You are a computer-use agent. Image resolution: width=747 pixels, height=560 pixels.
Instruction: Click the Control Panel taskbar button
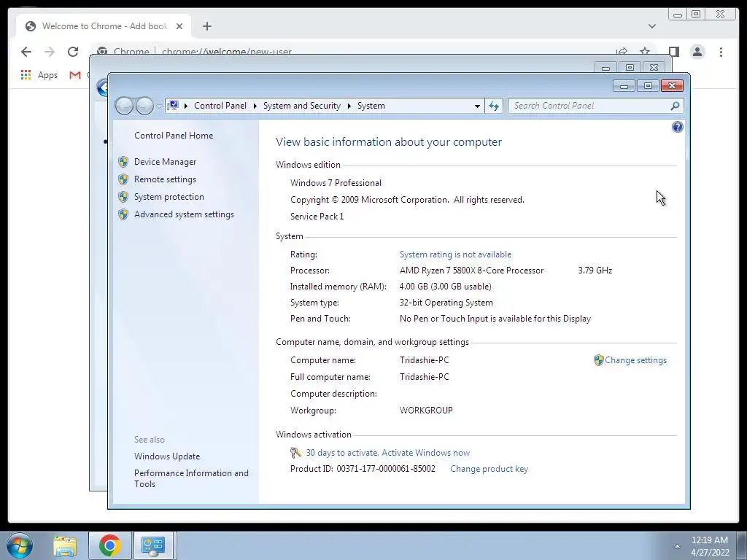pyautogui.click(x=153, y=545)
